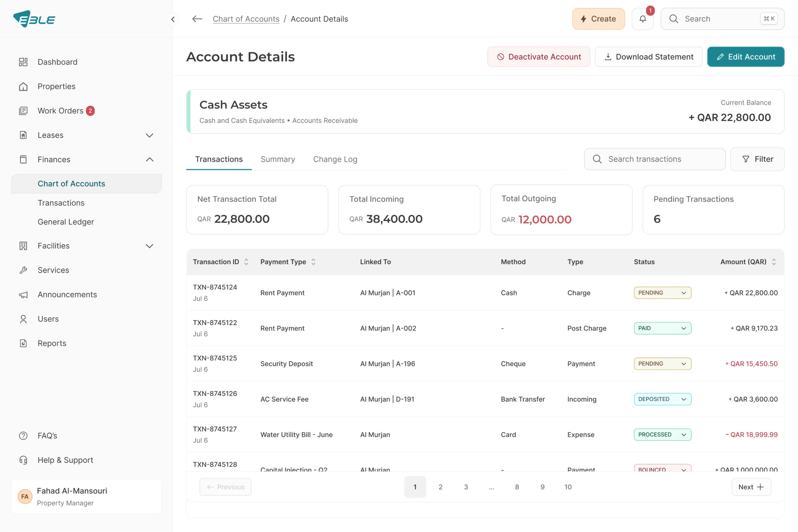Open Dashboard from sidebar icon
The image size is (798, 532).
[x=23, y=62]
